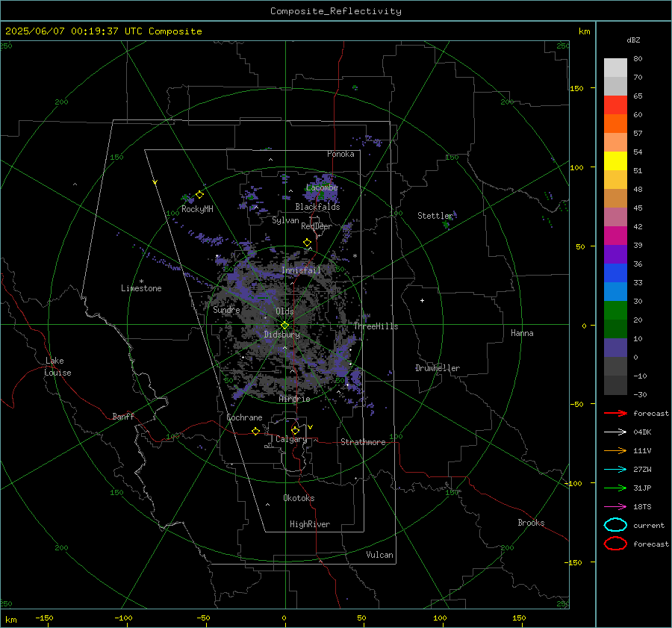Click the white plus marker west of Hanna
672x628 pixels.
point(422,300)
